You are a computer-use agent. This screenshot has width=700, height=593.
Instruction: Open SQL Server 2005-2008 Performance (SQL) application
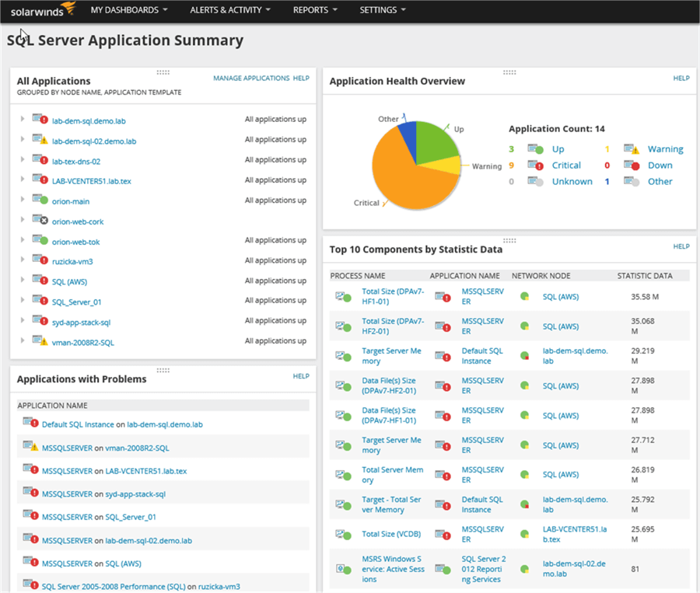114,586
